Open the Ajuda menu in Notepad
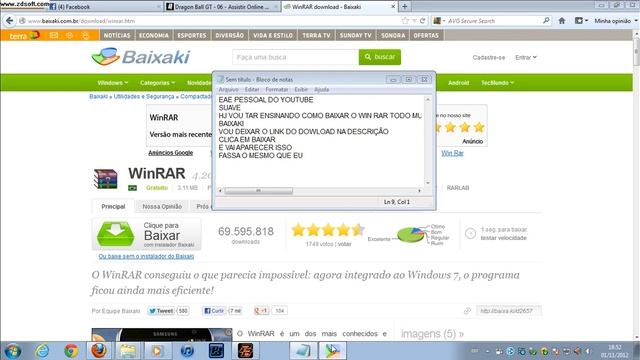640x360 pixels. [x=322, y=89]
